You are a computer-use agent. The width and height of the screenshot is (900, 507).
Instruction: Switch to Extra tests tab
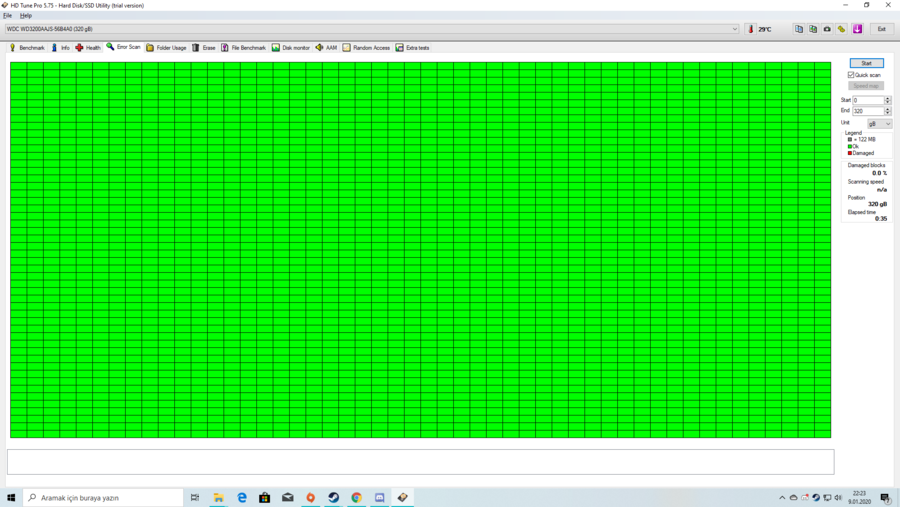tap(413, 48)
